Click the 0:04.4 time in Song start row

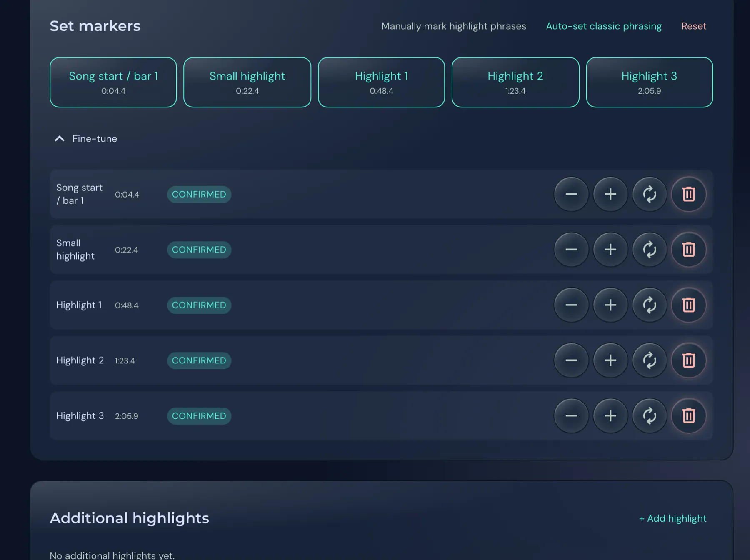127,195
